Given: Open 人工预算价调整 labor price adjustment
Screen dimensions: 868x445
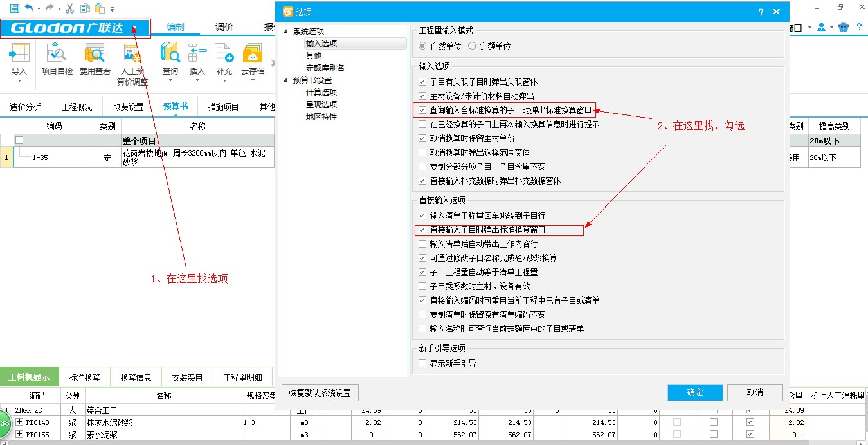Looking at the screenshot, I should click(x=132, y=64).
